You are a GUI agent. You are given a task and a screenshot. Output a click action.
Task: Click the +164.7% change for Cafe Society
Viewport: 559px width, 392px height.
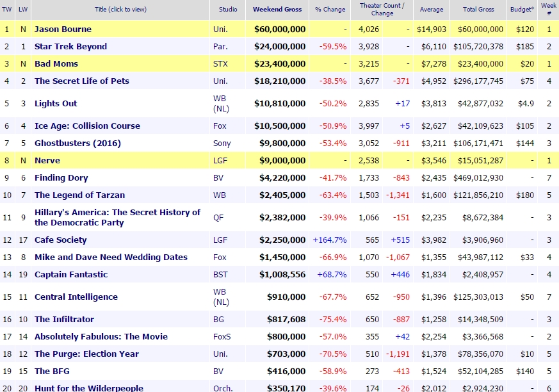(330, 240)
